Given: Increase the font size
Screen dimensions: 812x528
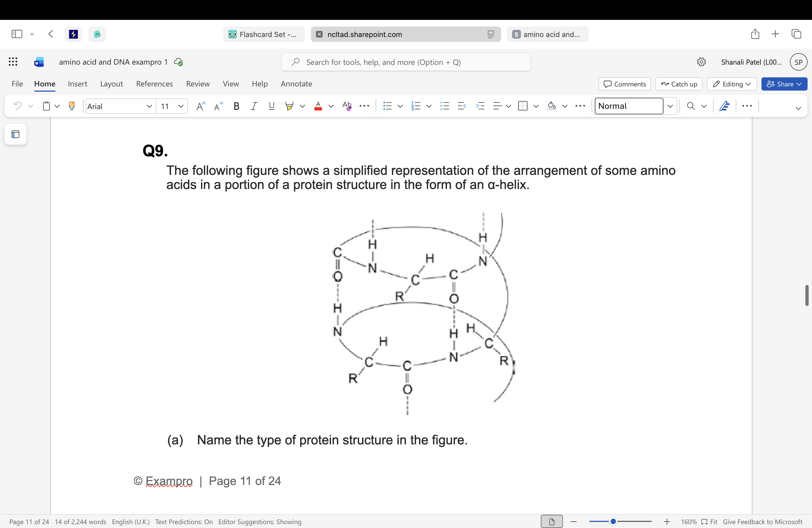Looking at the screenshot, I should 201,106.
